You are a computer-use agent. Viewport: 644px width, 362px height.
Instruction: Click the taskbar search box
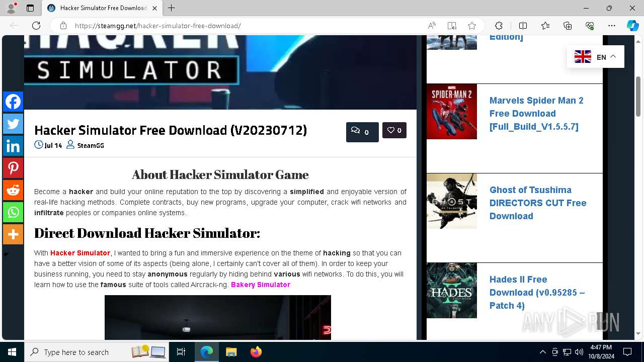(98, 352)
